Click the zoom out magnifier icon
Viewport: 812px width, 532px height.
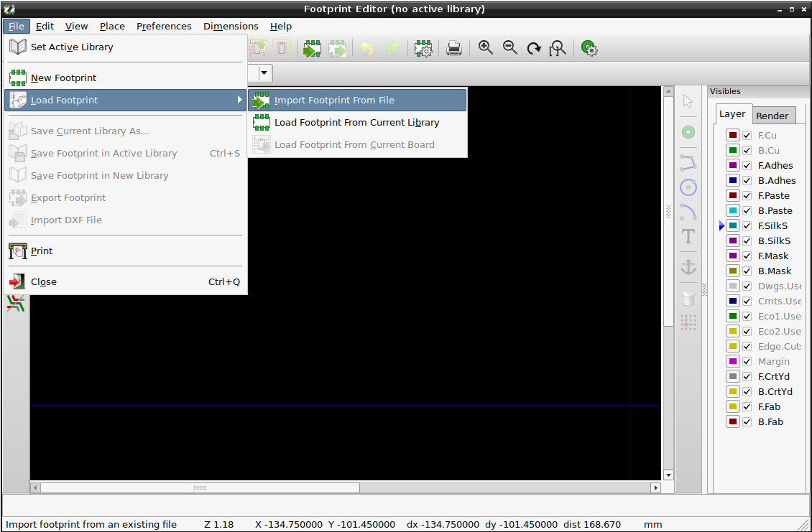coord(510,48)
